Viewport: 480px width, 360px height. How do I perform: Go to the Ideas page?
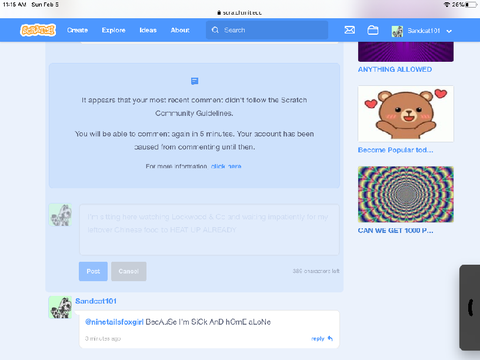click(x=148, y=30)
